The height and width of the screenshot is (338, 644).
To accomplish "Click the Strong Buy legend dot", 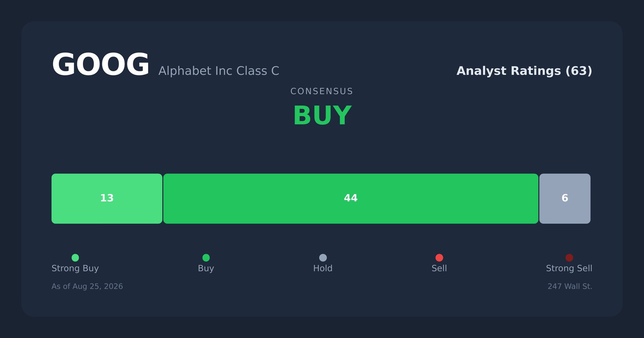I will [75, 258].
